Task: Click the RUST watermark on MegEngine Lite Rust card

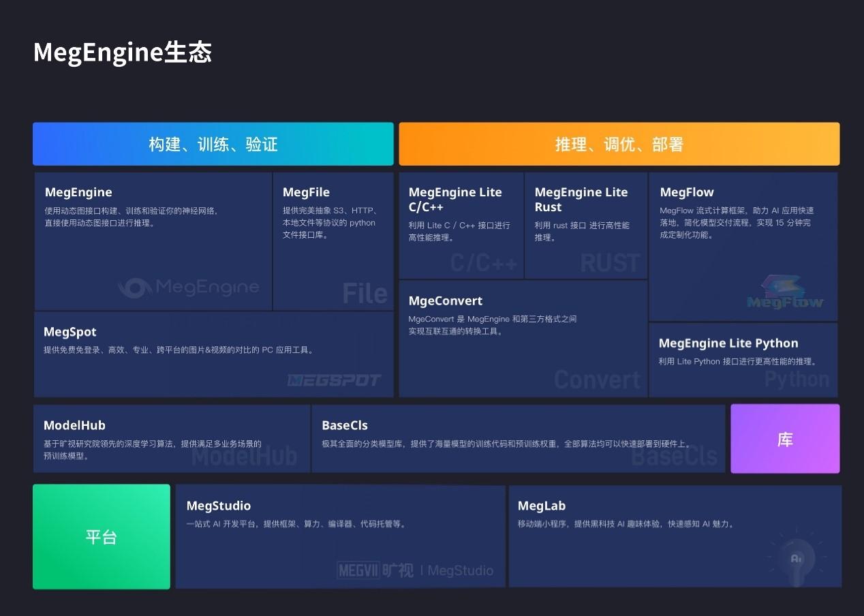Action: point(608,262)
